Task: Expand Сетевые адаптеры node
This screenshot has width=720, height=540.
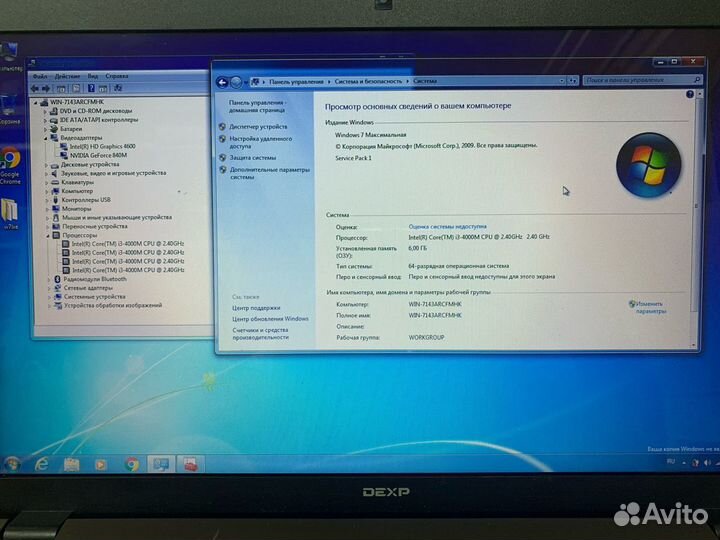Action: 49,288
